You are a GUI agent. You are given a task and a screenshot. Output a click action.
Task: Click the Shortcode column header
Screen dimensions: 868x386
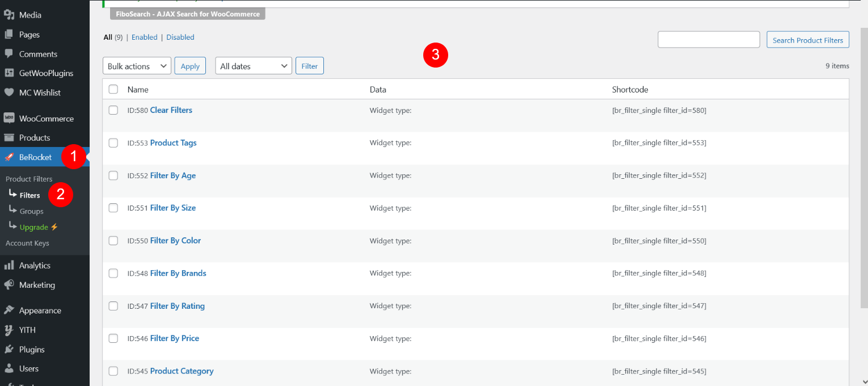click(x=630, y=89)
